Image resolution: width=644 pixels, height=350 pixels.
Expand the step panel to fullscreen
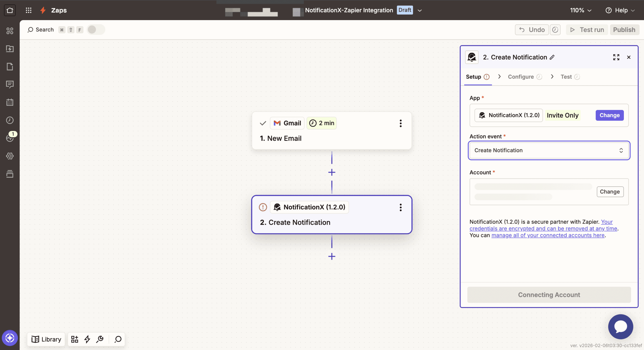click(616, 57)
